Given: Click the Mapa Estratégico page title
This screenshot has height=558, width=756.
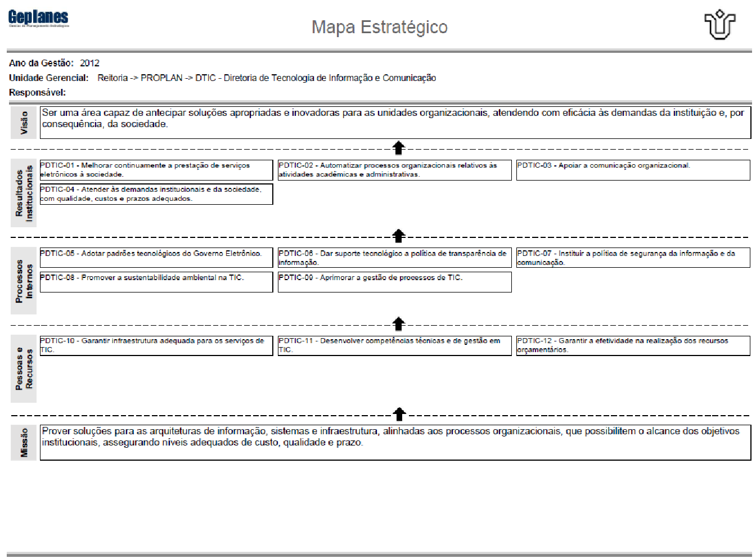Looking at the screenshot, I should pos(380,27).
